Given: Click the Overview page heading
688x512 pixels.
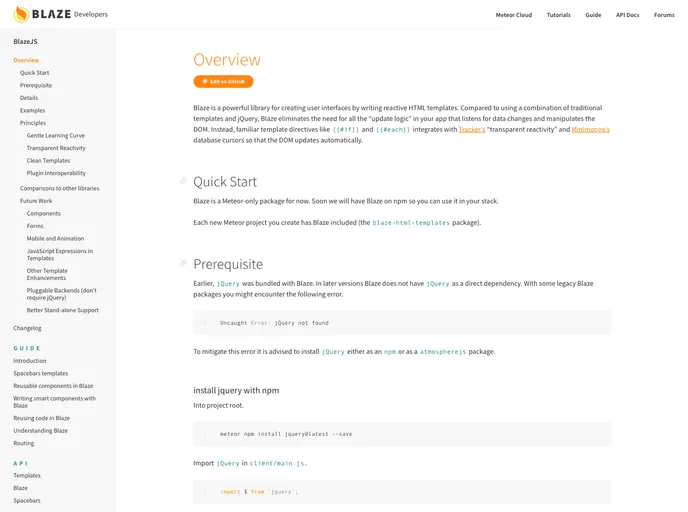Looking at the screenshot, I should 227,60.
